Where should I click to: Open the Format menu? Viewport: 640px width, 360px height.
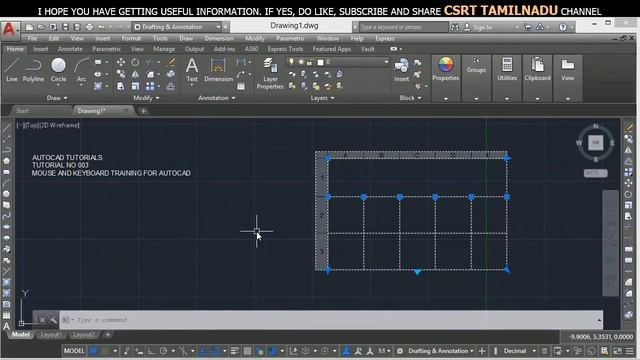pos(131,38)
